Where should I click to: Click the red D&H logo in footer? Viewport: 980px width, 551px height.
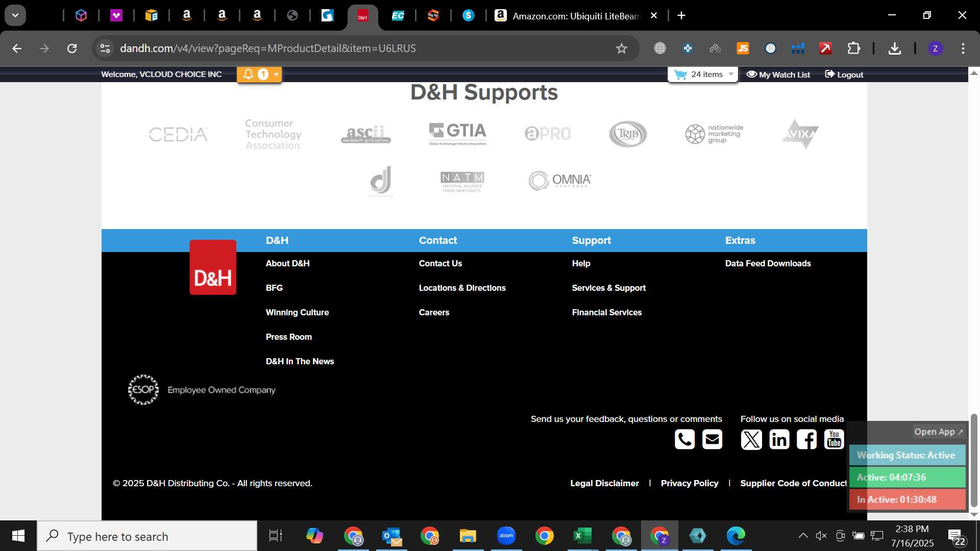213,267
